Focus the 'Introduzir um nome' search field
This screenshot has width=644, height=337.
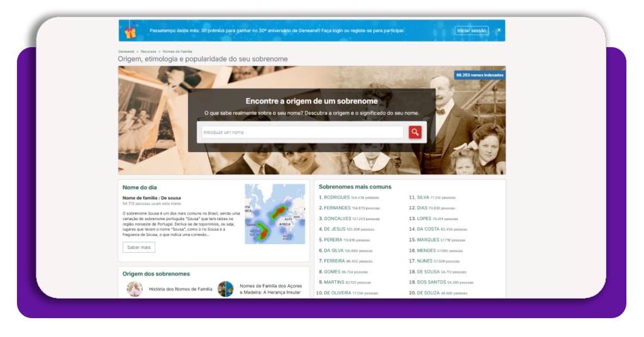coord(303,132)
